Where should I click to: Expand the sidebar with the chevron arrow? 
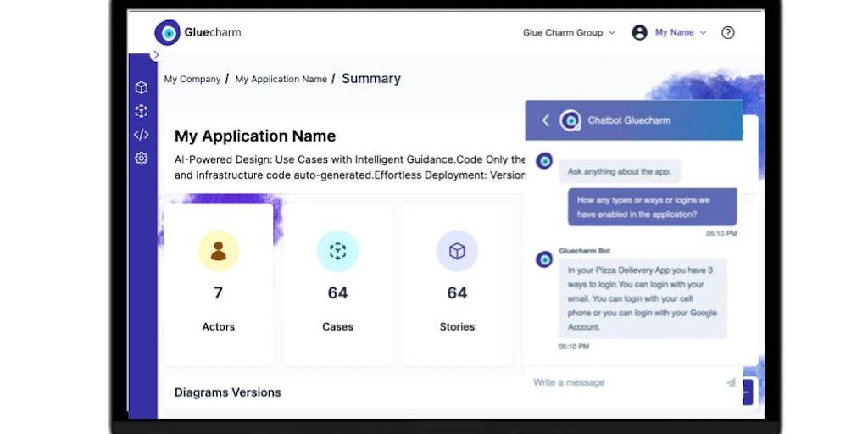(x=155, y=55)
